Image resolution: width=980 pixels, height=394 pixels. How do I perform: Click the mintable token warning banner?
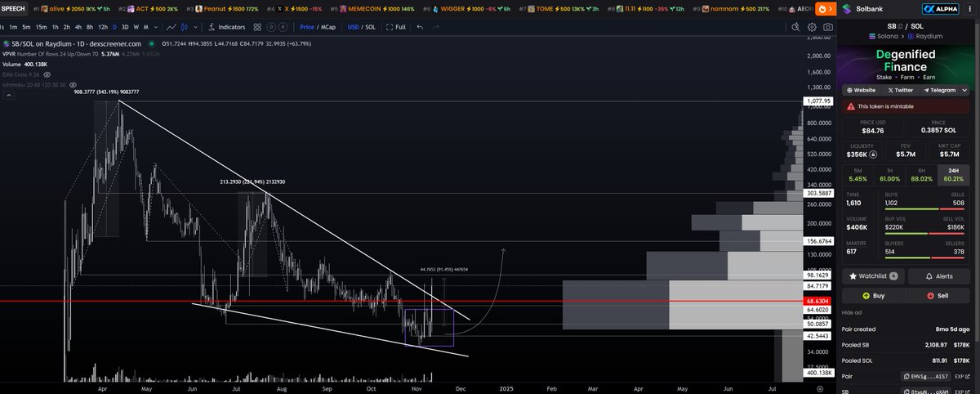[906, 106]
